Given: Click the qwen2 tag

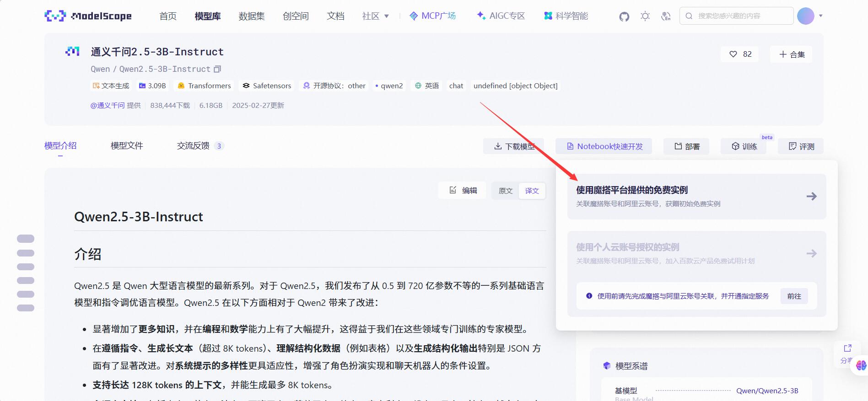Looking at the screenshot, I should [389, 86].
